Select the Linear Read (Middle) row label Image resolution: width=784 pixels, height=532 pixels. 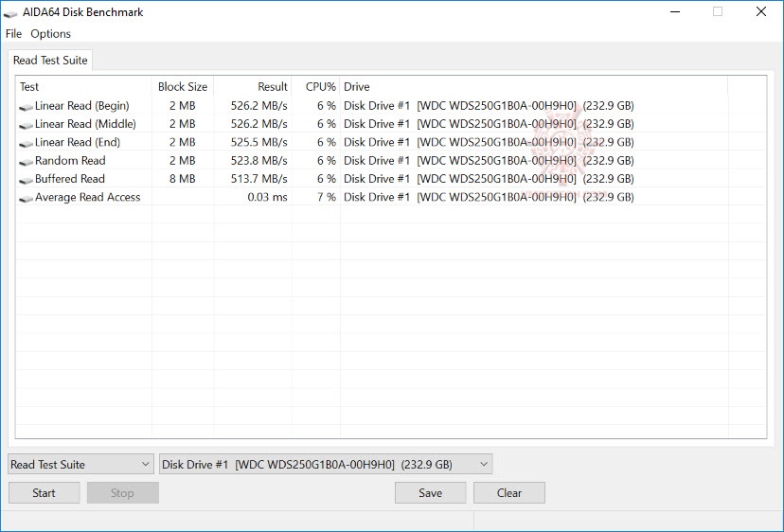[85, 123]
